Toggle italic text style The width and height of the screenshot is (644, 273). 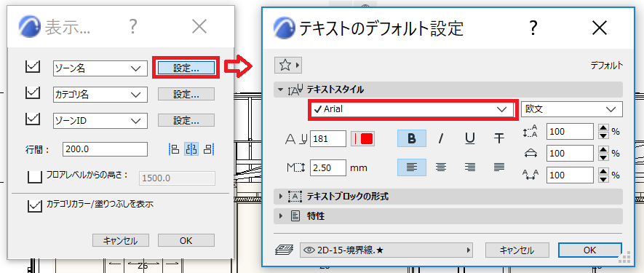tap(441, 138)
